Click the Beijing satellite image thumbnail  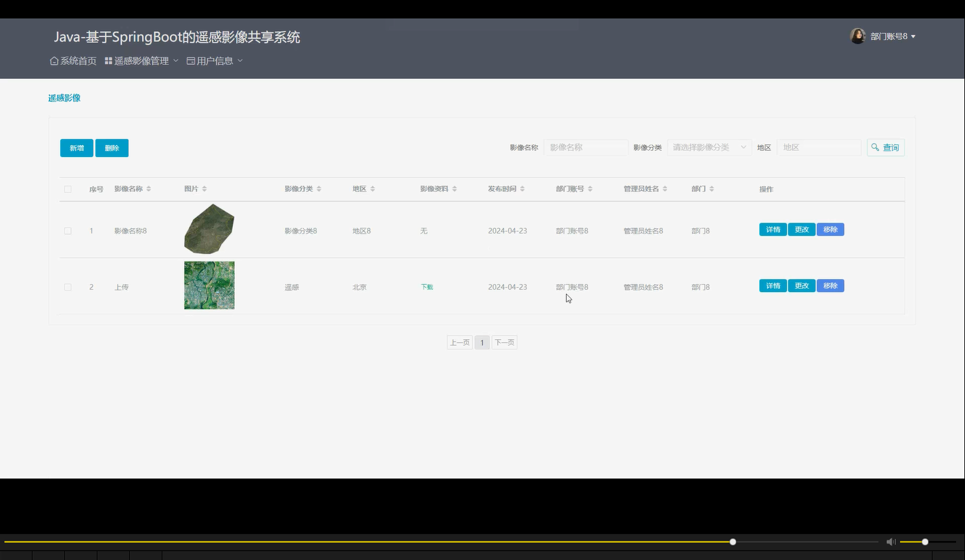pyautogui.click(x=209, y=284)
